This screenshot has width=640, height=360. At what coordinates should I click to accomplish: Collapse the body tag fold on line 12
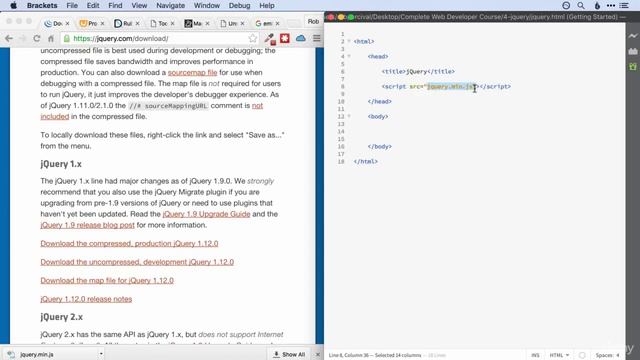pos(349,116)
